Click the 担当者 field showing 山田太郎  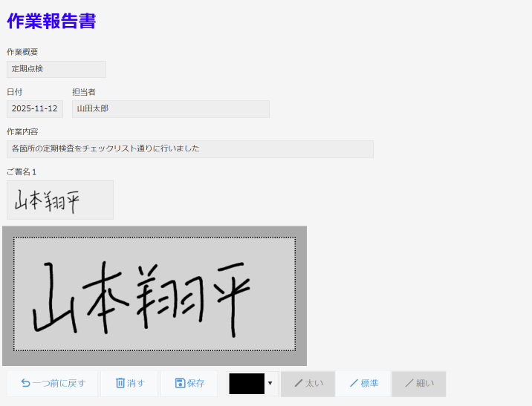coord(170,109)
